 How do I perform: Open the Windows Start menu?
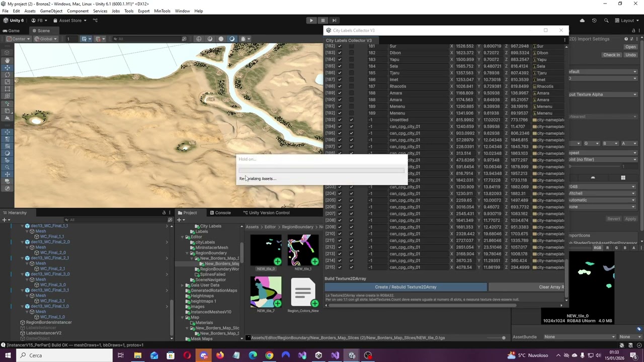[8, 355]
